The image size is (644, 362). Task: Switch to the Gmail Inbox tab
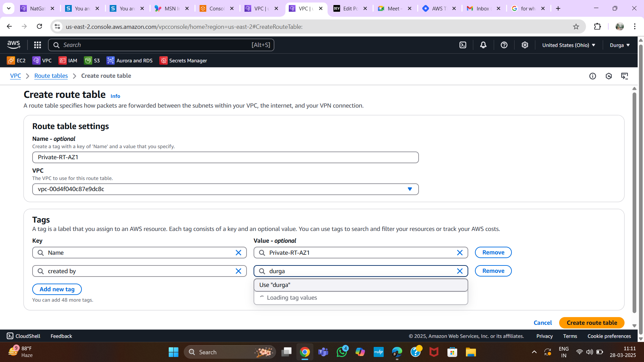pyautogui.click(x=484, y=8)
